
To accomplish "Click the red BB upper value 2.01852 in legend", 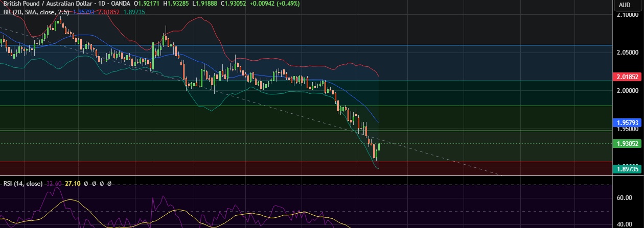I will pyautogui.click(x=109, y=11).
